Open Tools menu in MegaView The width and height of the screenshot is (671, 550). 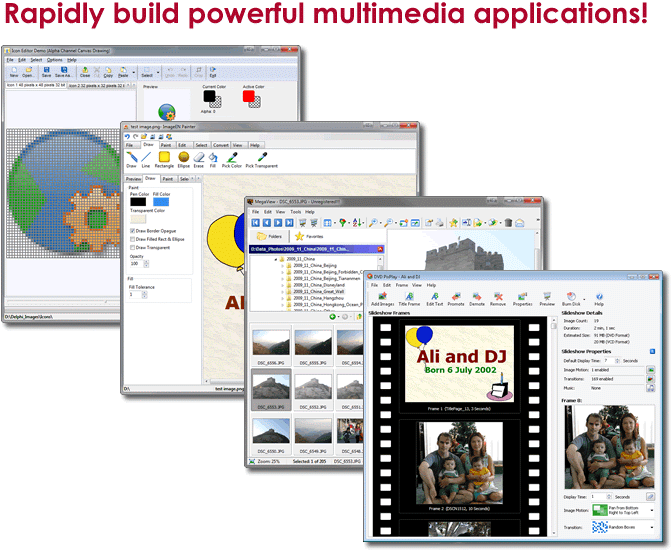(x=296, y=212)
